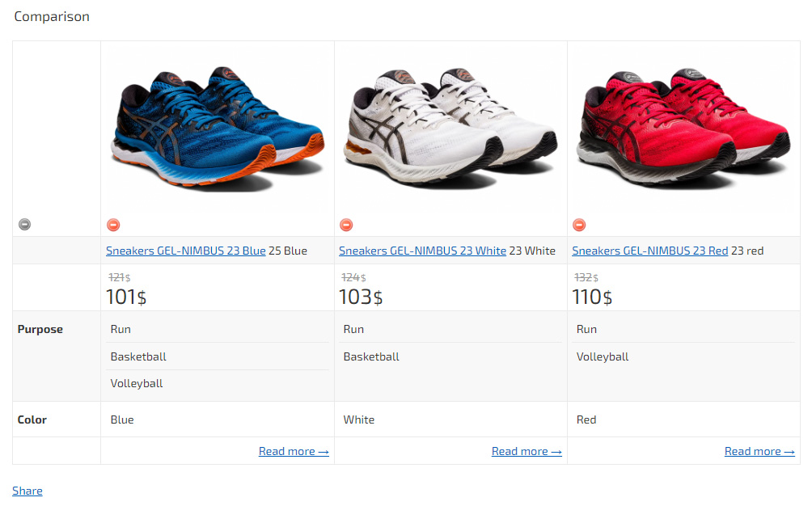
Task: Click the red sneakers product image
Action: tap(683, 129)
